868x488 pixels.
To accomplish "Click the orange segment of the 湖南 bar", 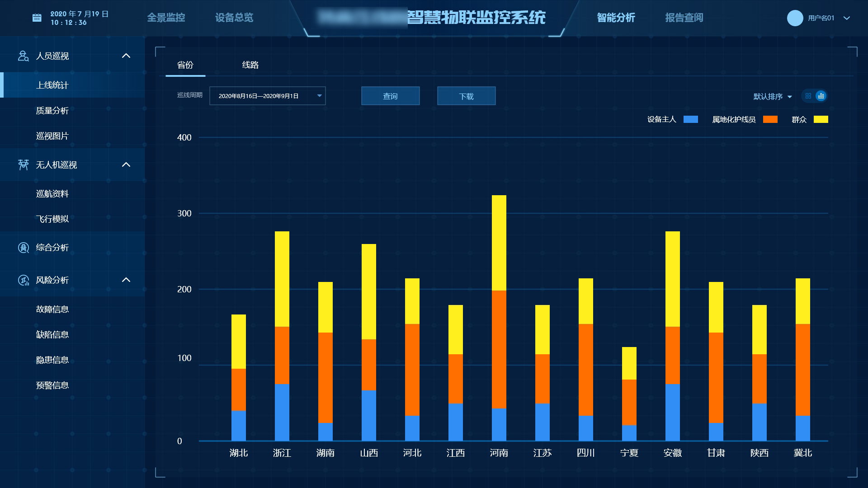I will [x=325, y=378].
